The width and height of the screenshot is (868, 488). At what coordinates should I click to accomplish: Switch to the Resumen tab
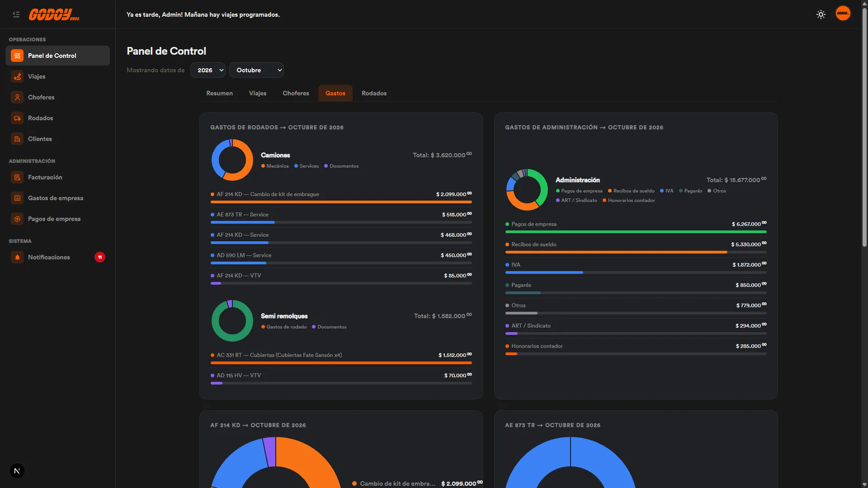pos(220,93)
